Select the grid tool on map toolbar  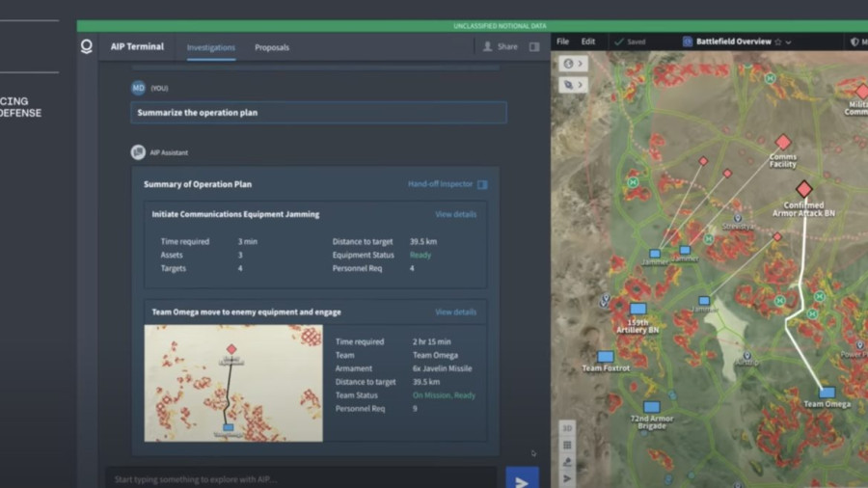pos(567,445)
